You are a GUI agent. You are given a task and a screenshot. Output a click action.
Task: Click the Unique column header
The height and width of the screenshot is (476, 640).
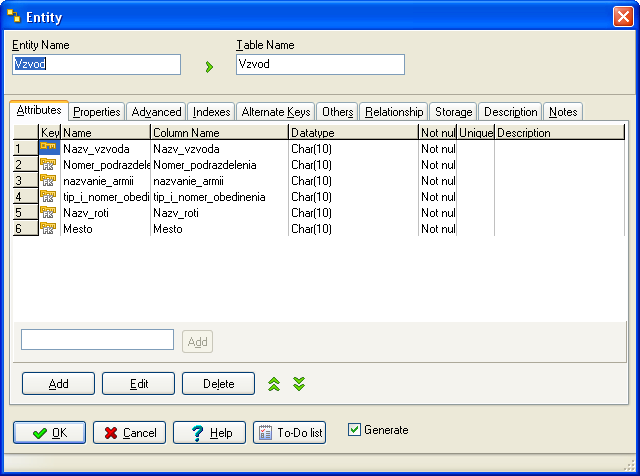tap(476, 133)
